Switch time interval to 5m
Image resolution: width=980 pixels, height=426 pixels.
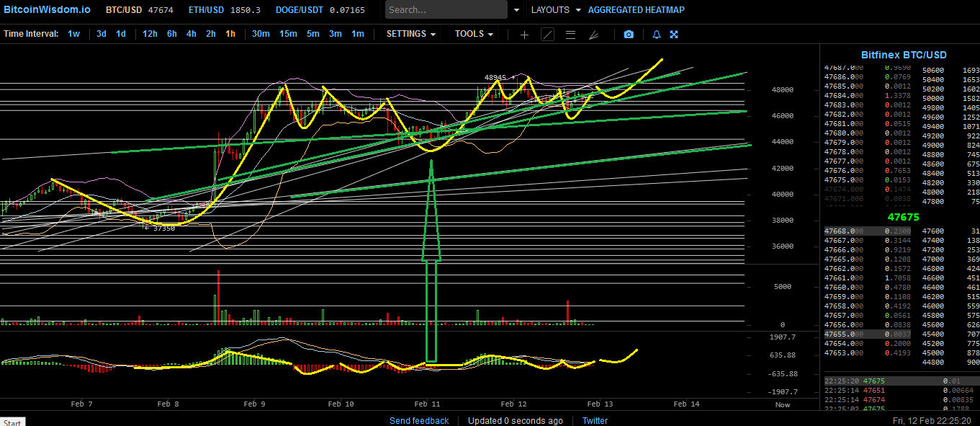[313, 34]
